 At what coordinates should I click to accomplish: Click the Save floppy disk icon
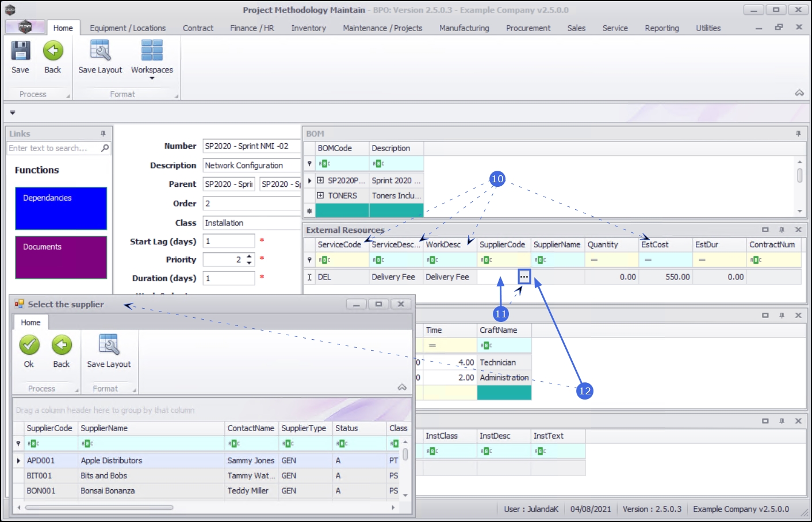pyautogui.click(x=20, y=51)
